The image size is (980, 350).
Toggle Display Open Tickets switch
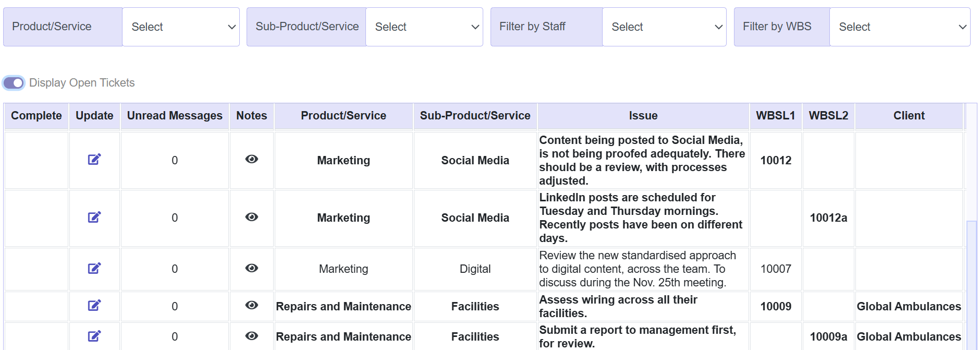14,83
